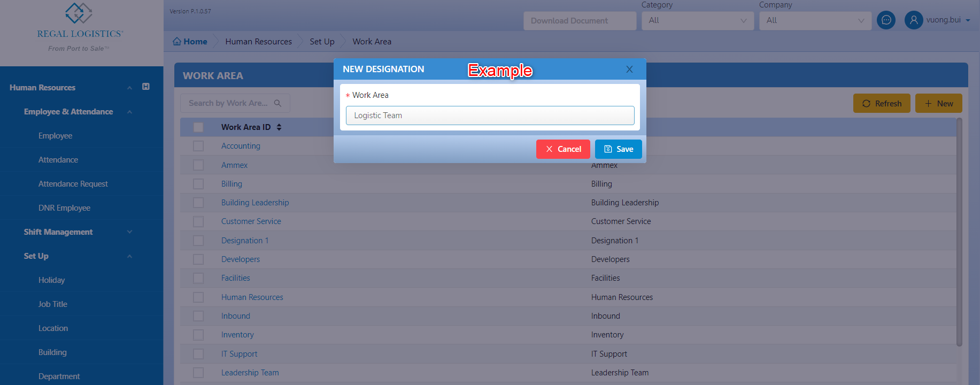Close the New Designation dialog
Image resolution: width=980 pixels, height=385 pixels.
click(629, 69)
